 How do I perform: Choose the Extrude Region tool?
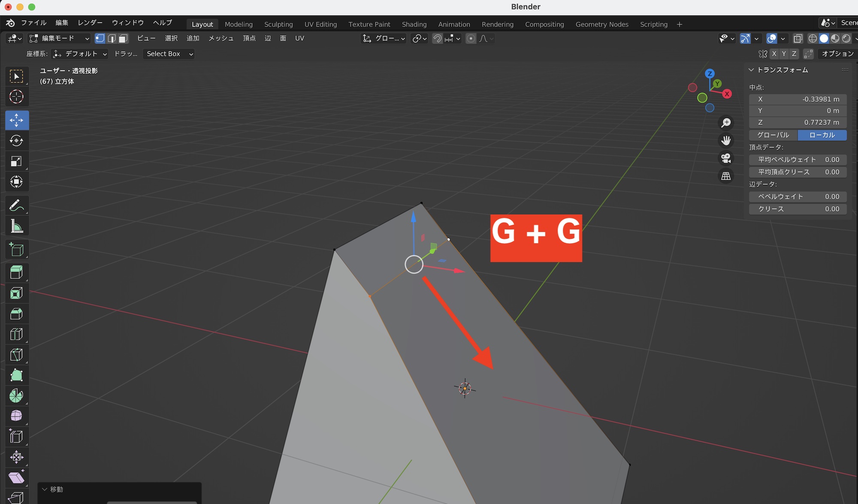16,272
